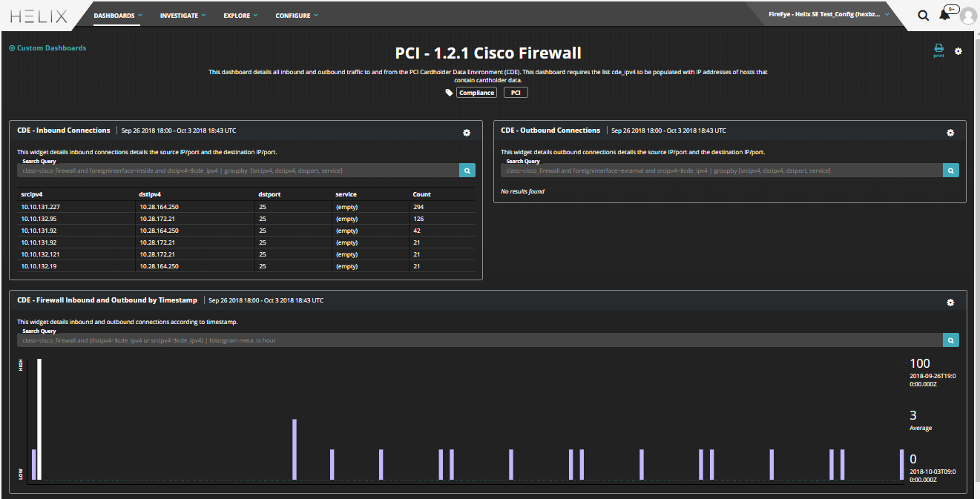Sort by service column header
The width and height of the screenshot is (980, 499).
346,194
